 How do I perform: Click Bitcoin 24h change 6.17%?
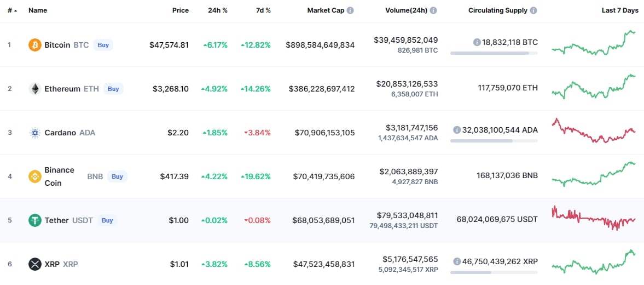point(215,45)
